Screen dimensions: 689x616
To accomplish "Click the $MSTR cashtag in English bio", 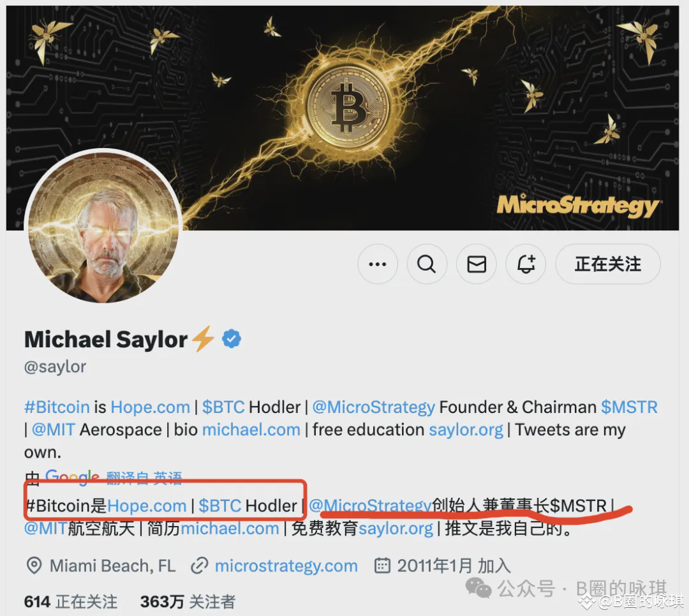I will pos(629,407).
